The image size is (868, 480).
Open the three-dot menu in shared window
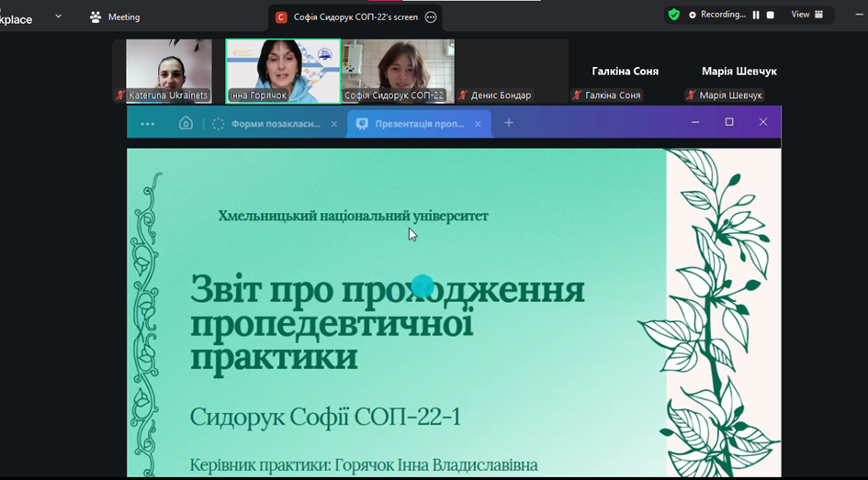[x=147, y=123]
